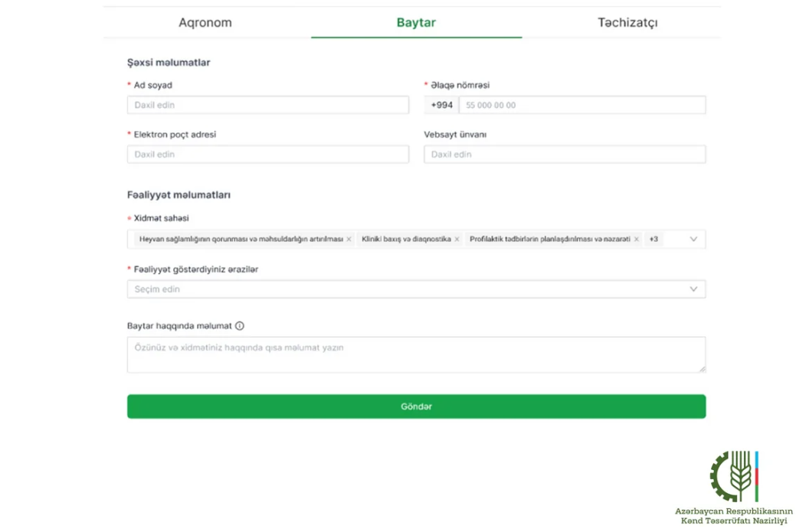Show the hidden '+3' service tags

click(653, 240)
